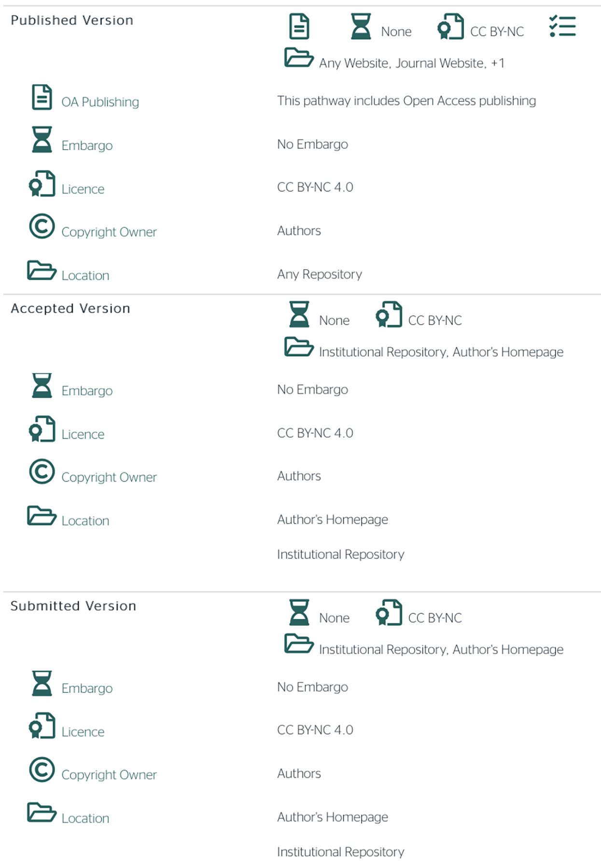Collapse the Published Version section header

click(72, 20)
